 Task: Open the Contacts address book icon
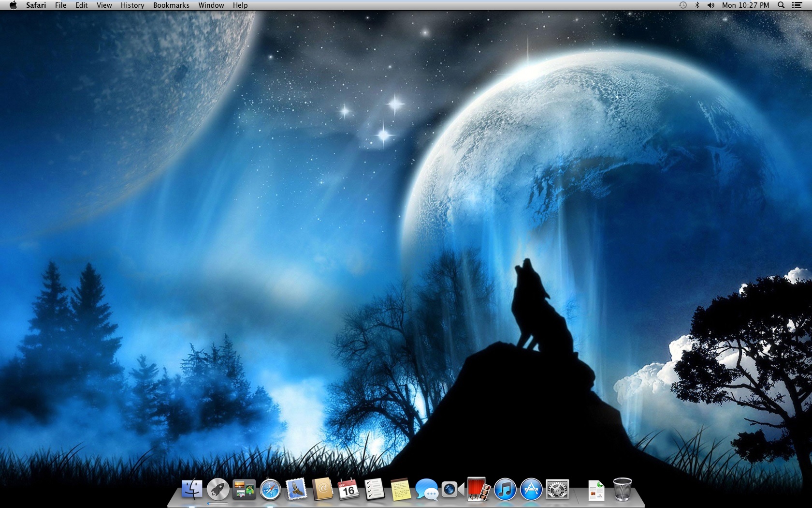point(322,490)
